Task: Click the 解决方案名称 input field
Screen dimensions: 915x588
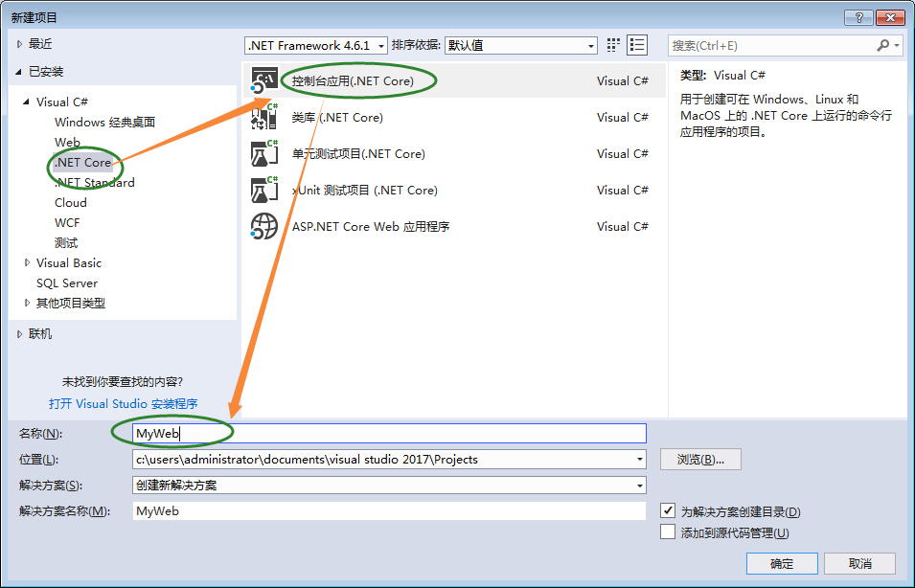Action: (x=389, y=511)
